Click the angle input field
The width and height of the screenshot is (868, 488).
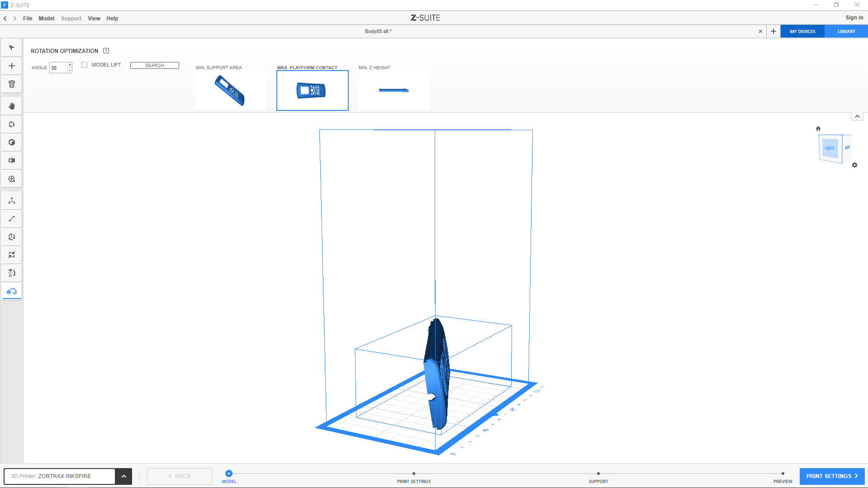coord(58,68)
